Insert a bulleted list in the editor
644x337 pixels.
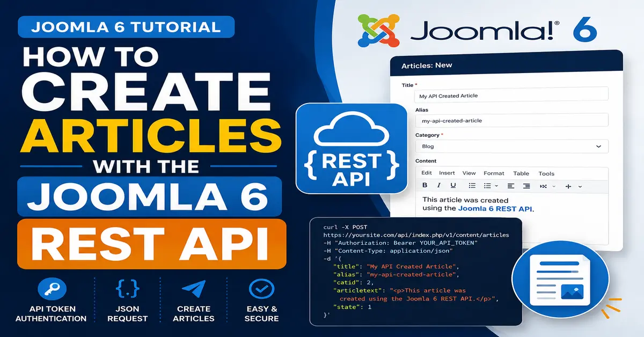(472, 186)
